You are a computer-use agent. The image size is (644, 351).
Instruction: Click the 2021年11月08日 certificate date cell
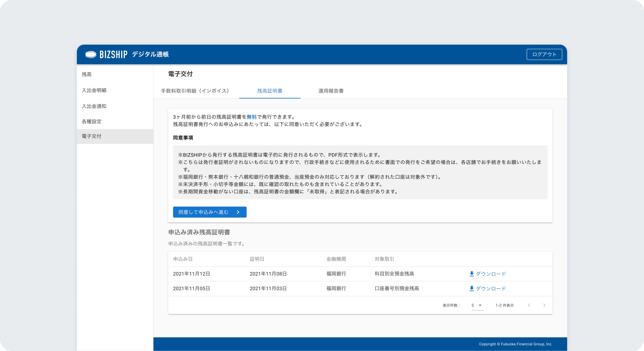[x=268, y=274]
